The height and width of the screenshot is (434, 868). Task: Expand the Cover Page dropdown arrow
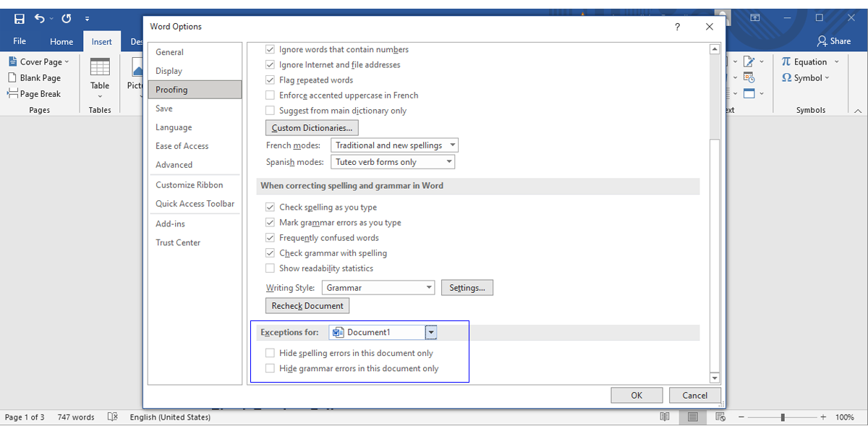click(67, 62)
